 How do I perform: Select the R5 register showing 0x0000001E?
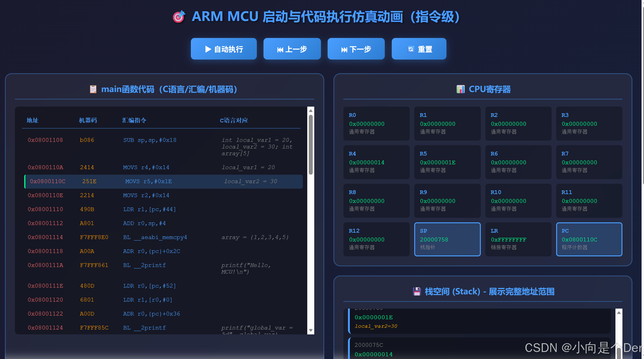pyautogui.click(x=447, y=162)
